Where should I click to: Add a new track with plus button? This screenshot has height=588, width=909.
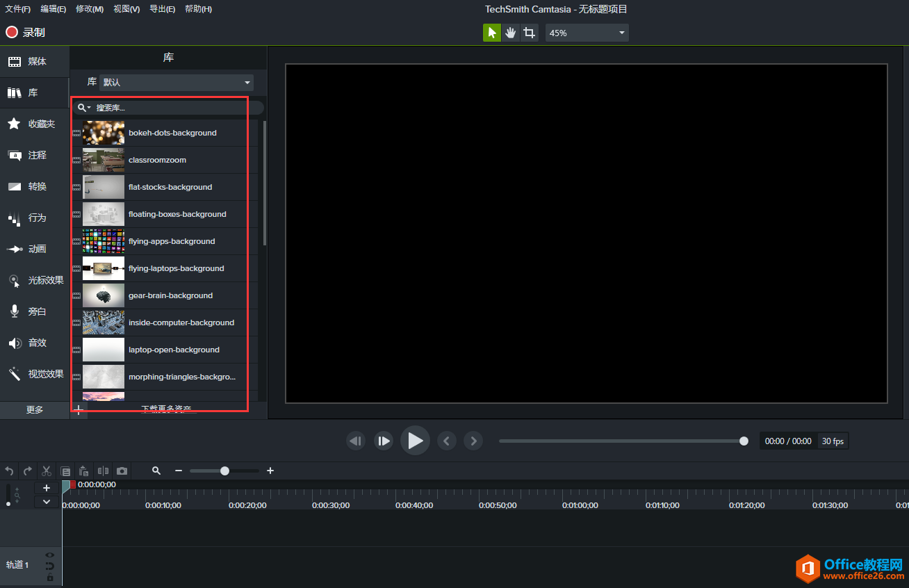(47, 488)
